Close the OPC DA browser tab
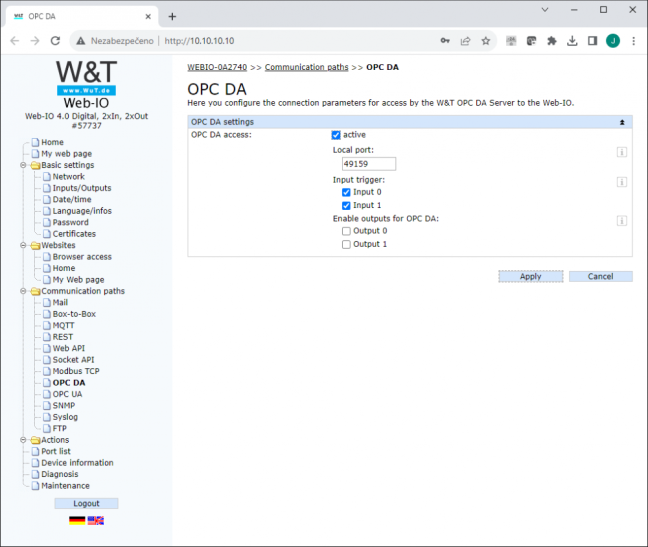The height and width of the screenshot is (547, 648). click(x=148, y=17)
